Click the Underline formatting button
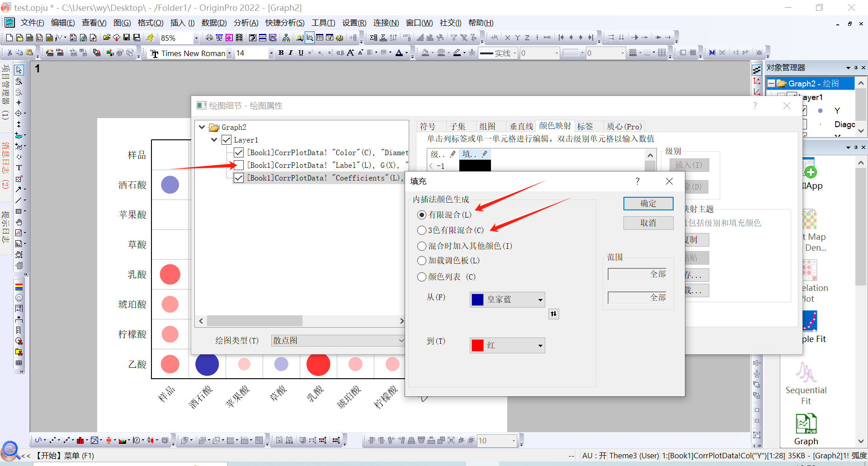 301,53
